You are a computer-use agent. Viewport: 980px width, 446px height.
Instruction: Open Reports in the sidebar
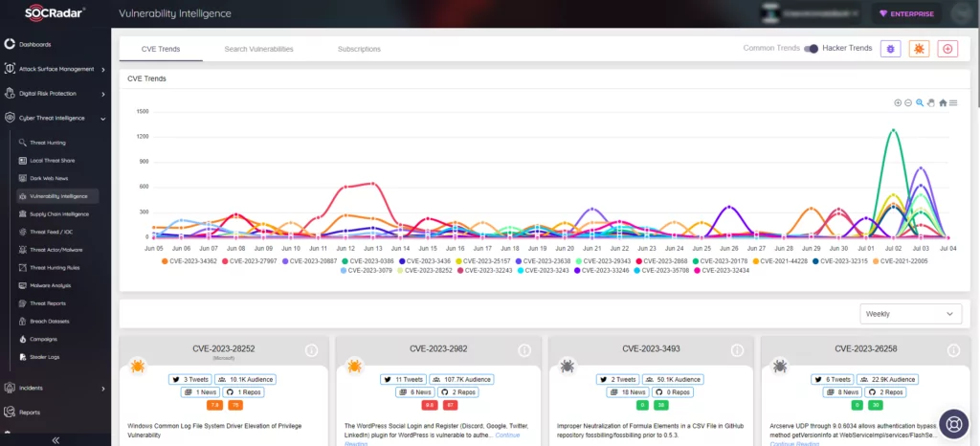tap(30, 413)
